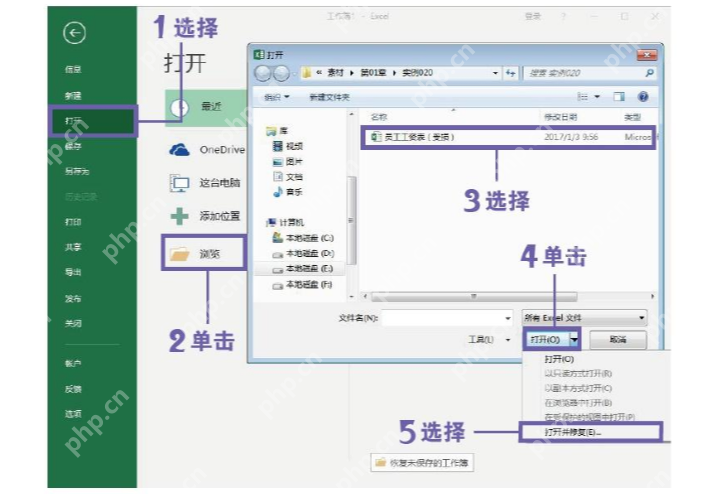Select 文档 library in navigation tree

[x=288, y=177]
